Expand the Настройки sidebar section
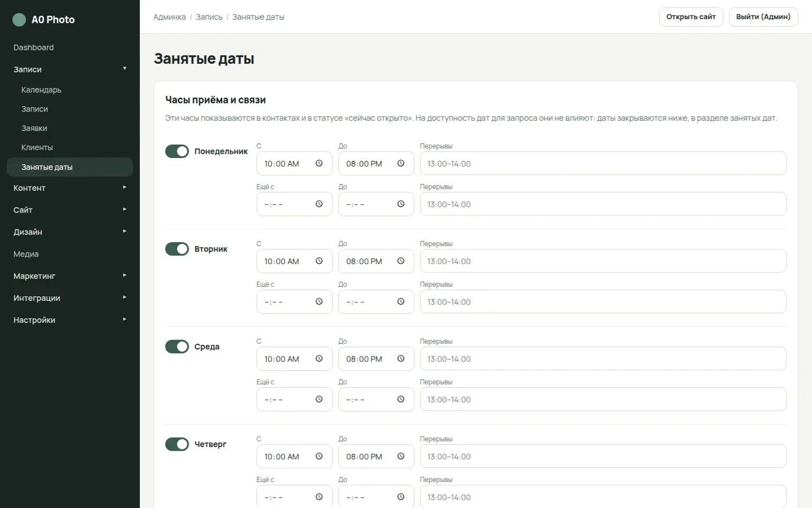 [70, 320]
